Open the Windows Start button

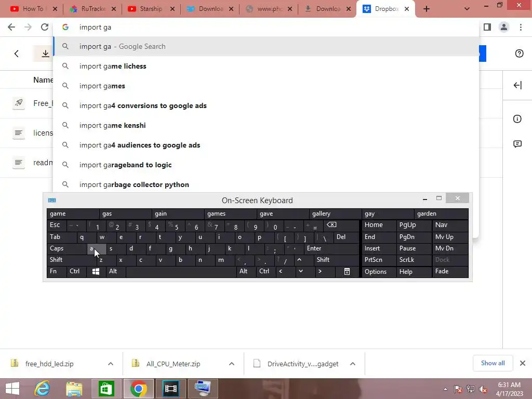(x=12, y=389)
